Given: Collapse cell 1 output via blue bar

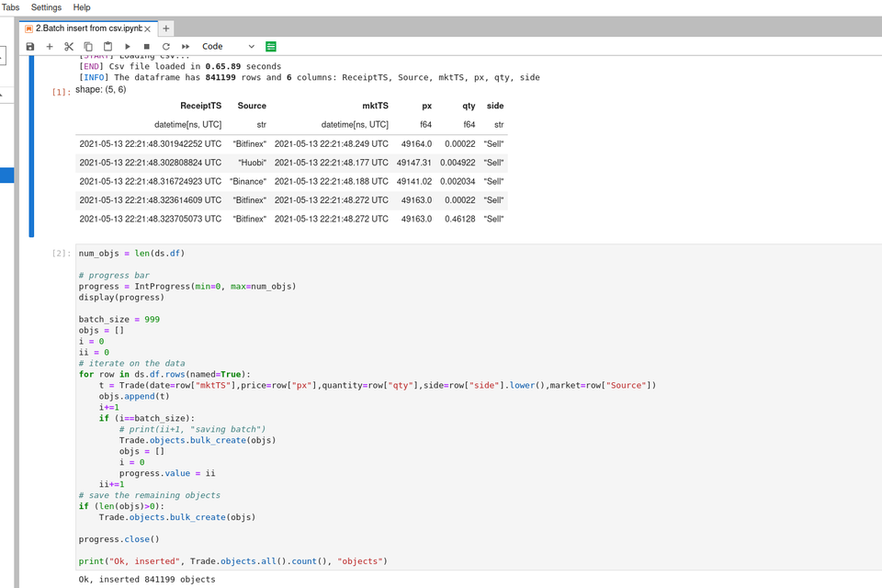Looking at the screenshot, I should click(32, 147).
